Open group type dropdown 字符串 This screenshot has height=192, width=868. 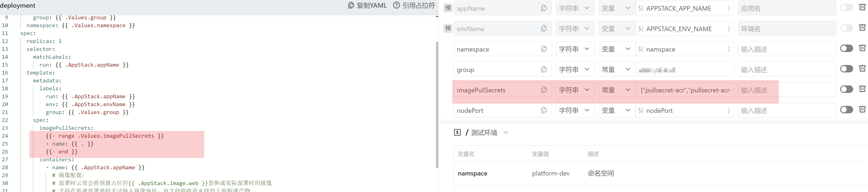click(x=575, y=69)
